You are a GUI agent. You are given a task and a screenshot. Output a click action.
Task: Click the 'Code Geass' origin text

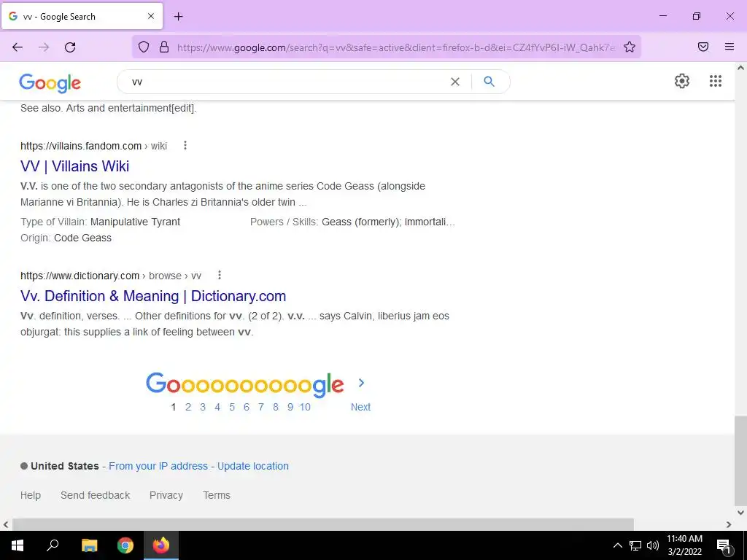[83, 238]
